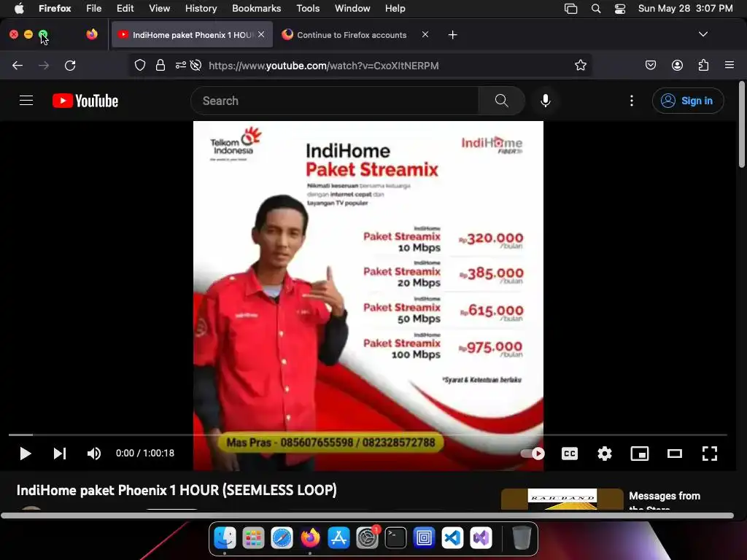
Task: Open Finder from the Dock
Action: pos(225,538)
